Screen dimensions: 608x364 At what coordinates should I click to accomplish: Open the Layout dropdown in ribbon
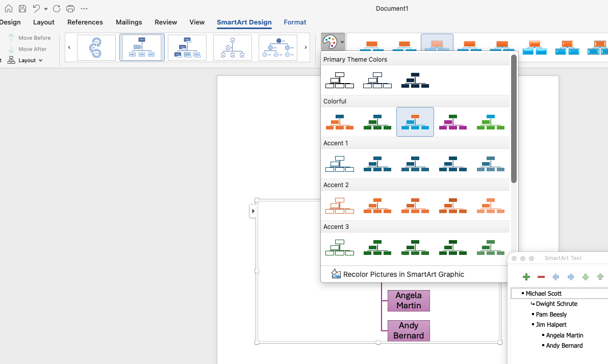coord(25,60)
